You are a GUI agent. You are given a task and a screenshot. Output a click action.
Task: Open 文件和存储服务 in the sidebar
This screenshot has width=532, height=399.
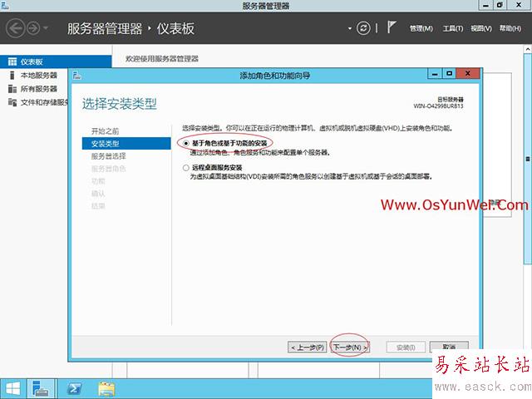44,102
